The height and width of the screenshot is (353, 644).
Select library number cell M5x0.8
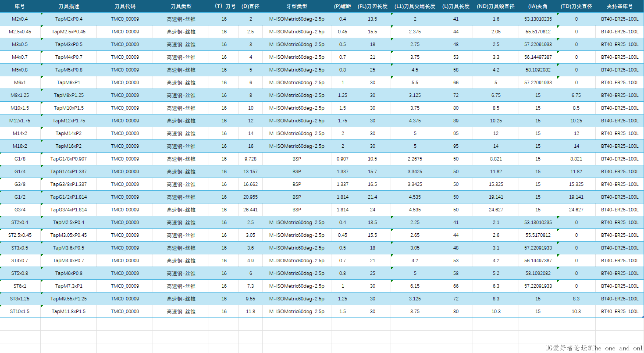click(x=20, y=70)
